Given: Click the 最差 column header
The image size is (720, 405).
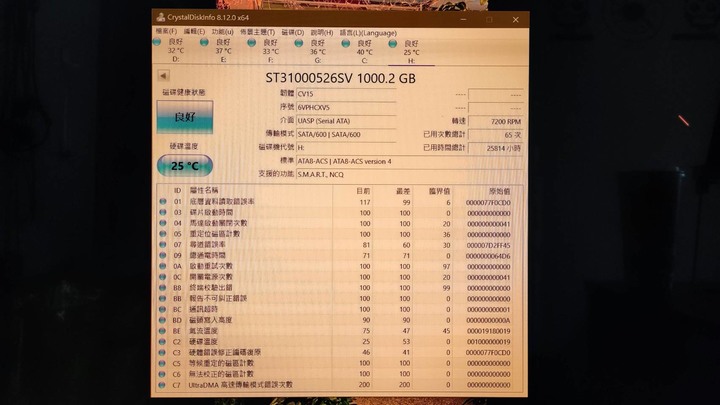Looking at the screenshot, I should (403, 191).
